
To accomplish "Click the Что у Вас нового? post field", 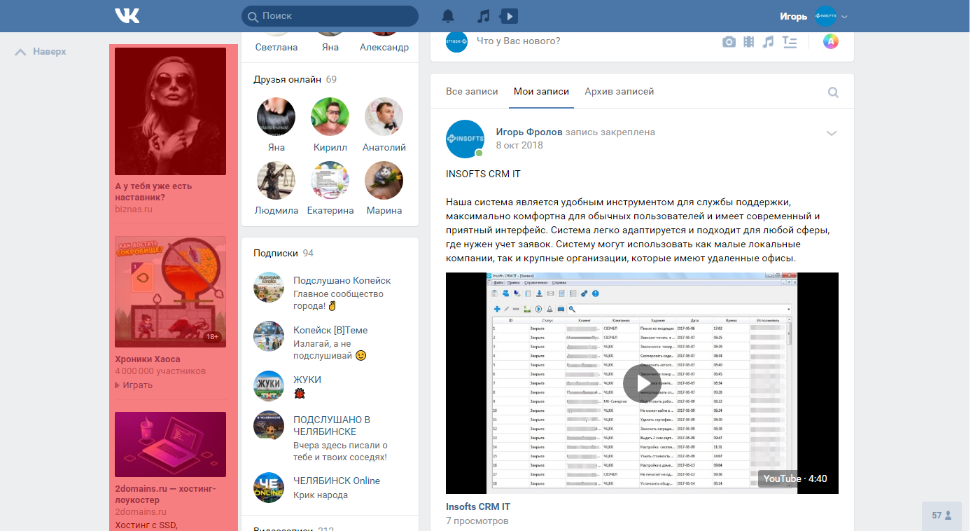I will point(519,41).
